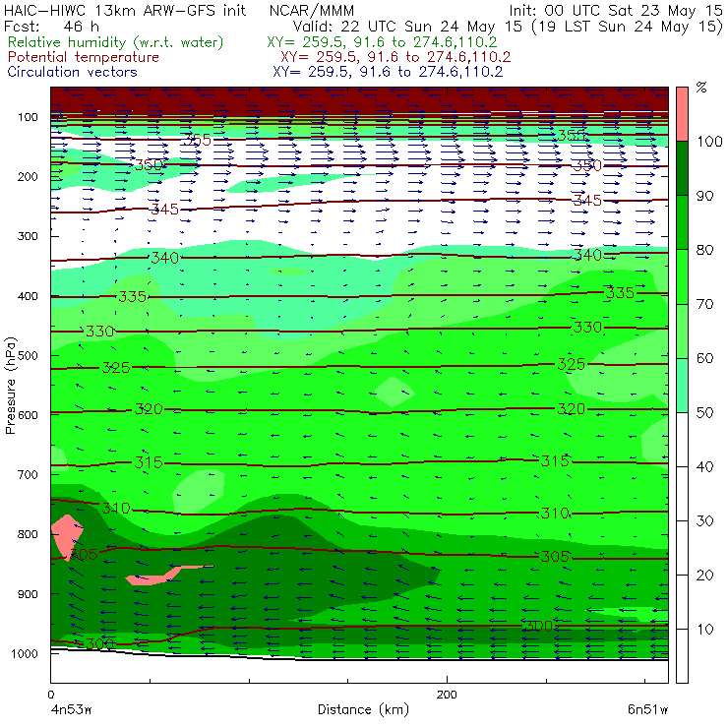
Task: Click the left-side '310' isentrope contour label
Action: click(x=116, y=509)
